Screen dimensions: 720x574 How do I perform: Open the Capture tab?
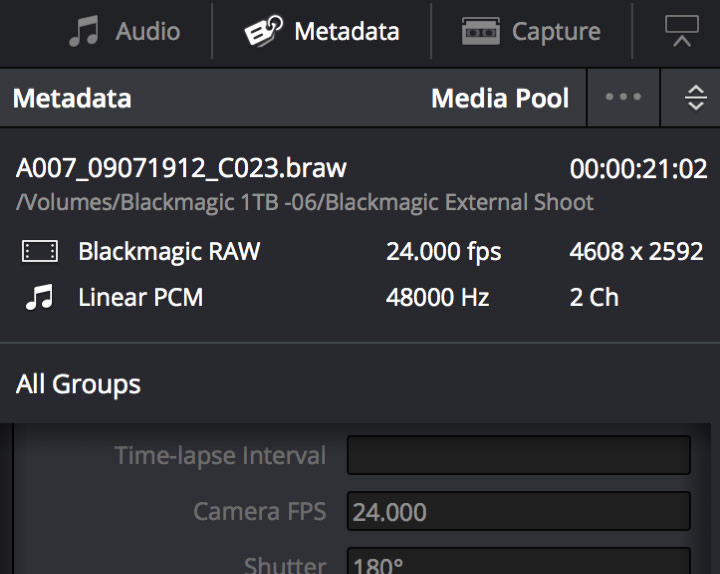coord(531,31)
